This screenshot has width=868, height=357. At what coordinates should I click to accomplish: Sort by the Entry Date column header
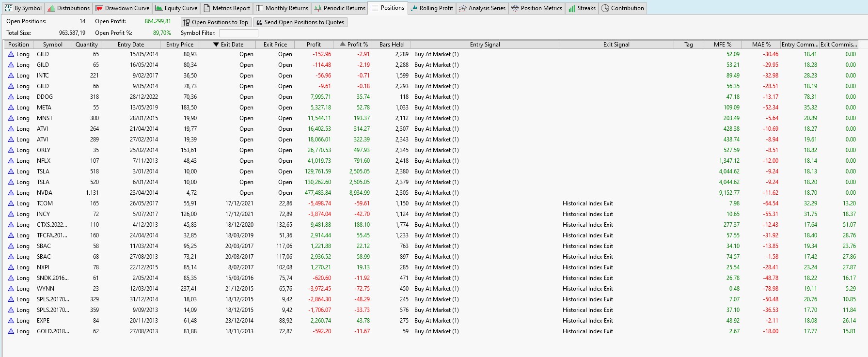[x=131, y=45]
